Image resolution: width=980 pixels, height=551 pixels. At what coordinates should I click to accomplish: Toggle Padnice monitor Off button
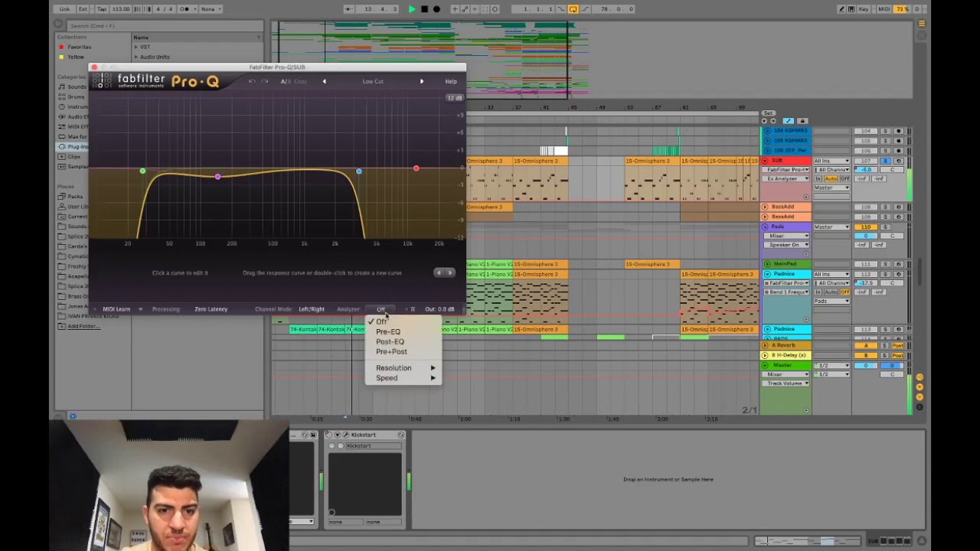click(845, 292)
